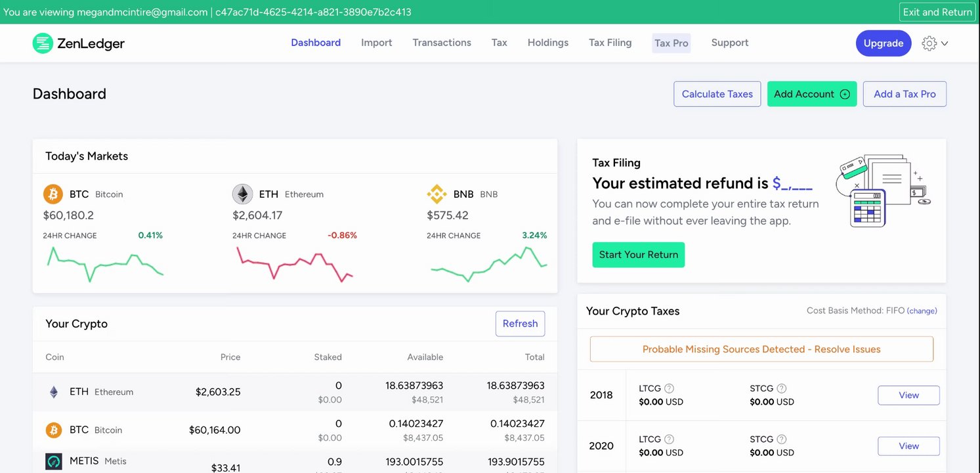980x473 pixels.
Task: Click the $2,604.17 Ethereum market price
Action: click(257, 215)
